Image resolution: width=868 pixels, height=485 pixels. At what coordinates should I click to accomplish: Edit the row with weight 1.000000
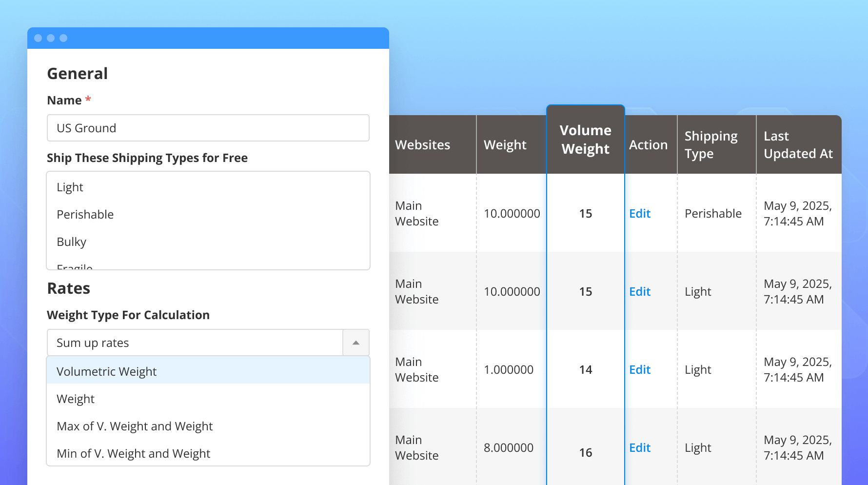tap(640, 369)
